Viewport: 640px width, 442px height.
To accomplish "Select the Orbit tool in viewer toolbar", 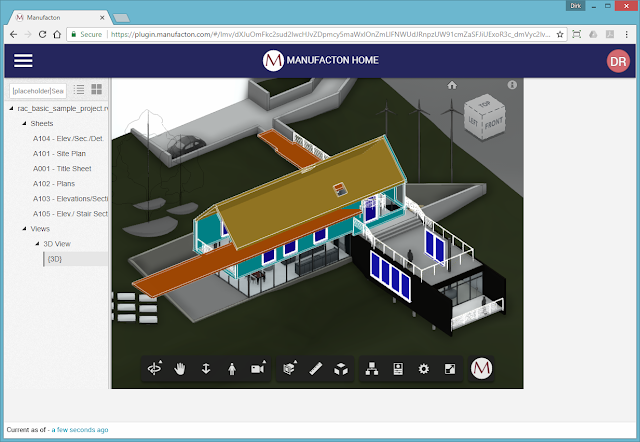I will 155,369.
